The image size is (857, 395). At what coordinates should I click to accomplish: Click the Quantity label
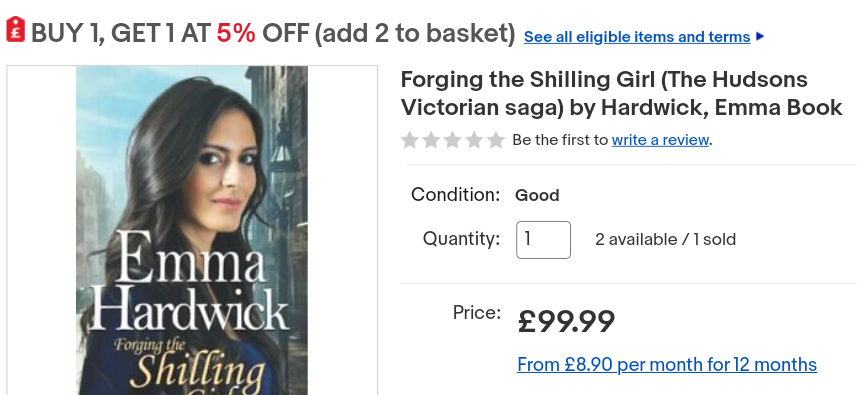[x=461, y=239]
